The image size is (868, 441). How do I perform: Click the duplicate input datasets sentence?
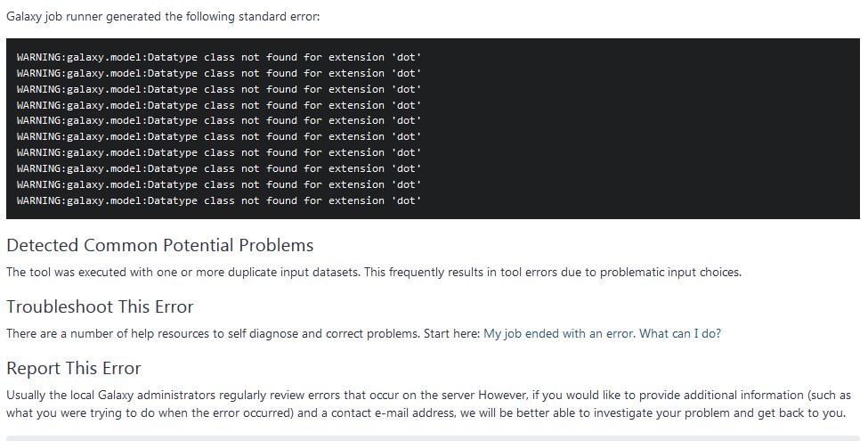(374, 273)
